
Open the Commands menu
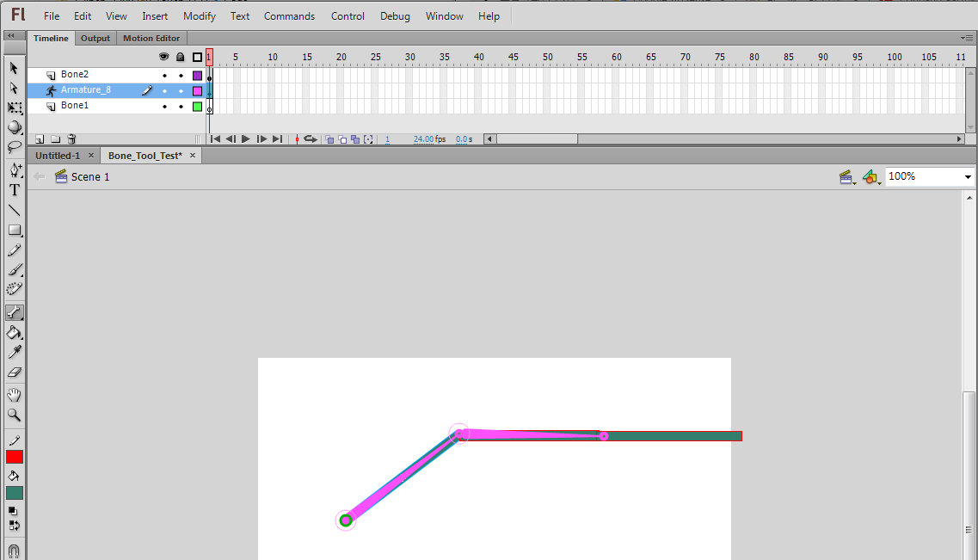[289, 16]
